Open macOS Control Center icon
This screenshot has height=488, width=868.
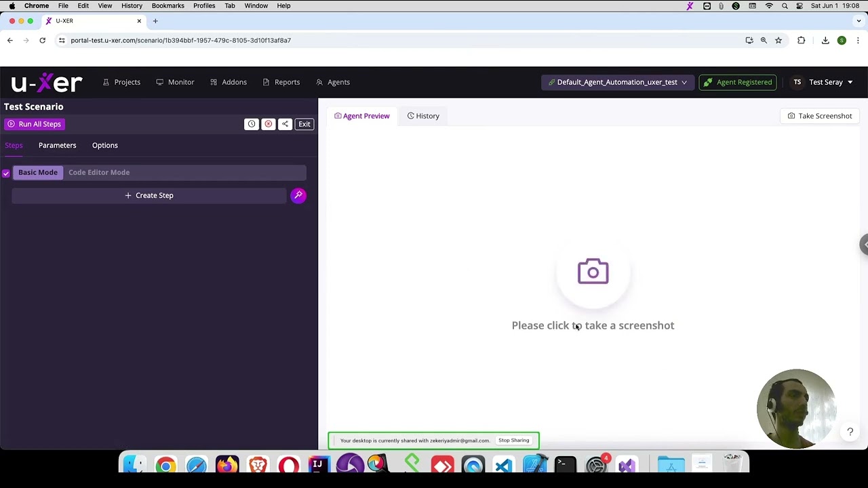click(800, 6)
